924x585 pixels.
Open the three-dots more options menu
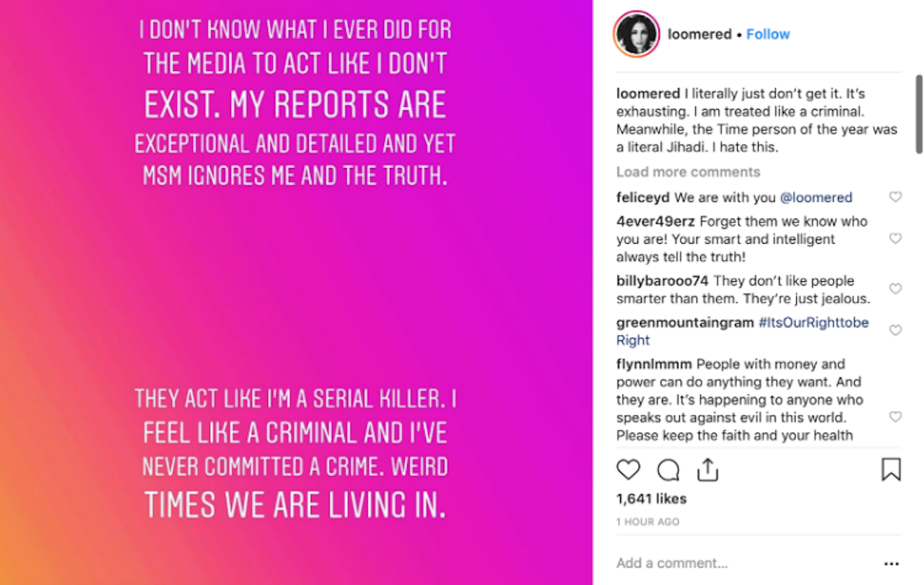[x=892, y=563]
